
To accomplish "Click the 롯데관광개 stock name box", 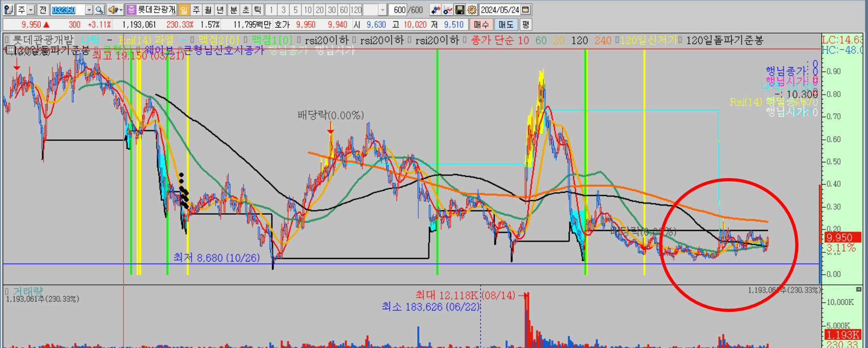I will click(157, 10).
